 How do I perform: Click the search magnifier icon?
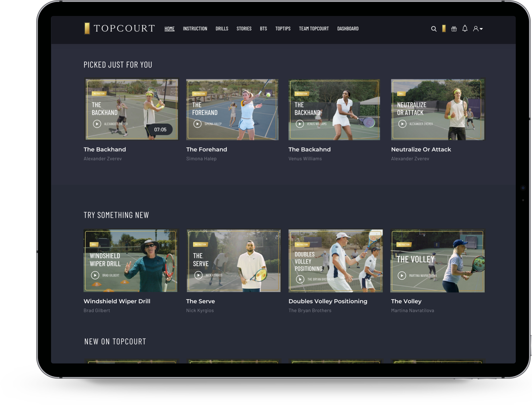click(x=434, y=29)
